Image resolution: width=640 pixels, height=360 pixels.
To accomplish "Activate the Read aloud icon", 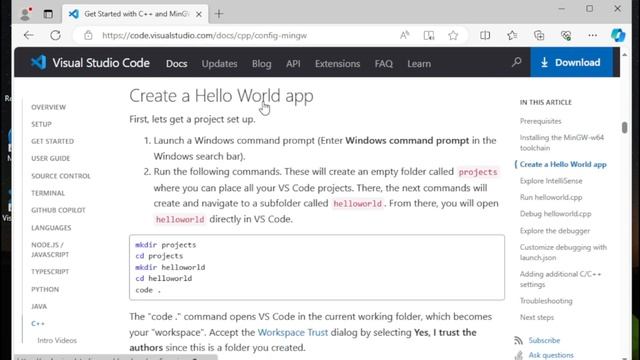I will [404, 36].
